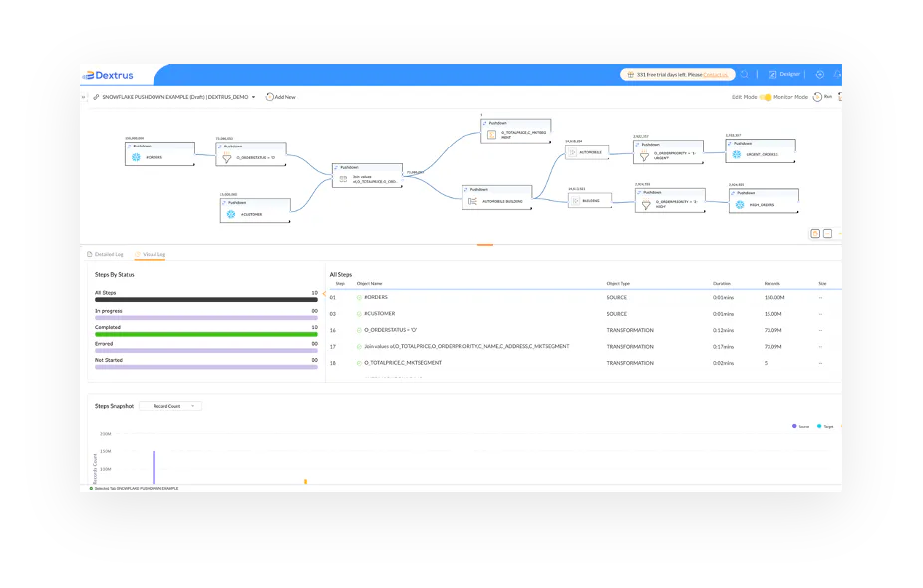923x588 pixels.
Task: Click the small orange bar in chart
Action: pyautogui.click(x=306, y=482)
